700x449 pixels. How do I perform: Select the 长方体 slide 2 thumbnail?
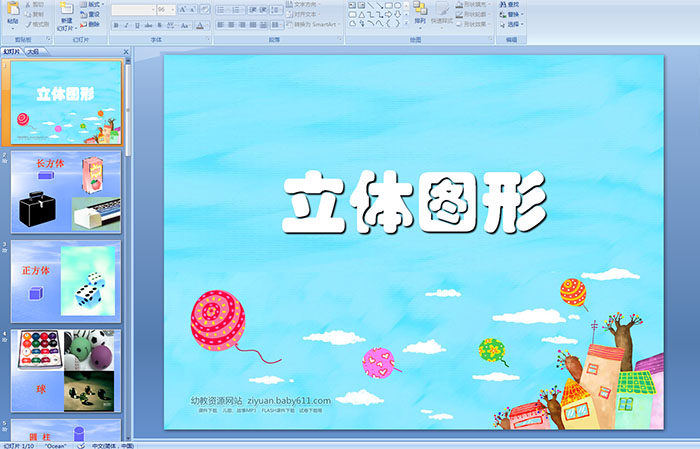67,192
